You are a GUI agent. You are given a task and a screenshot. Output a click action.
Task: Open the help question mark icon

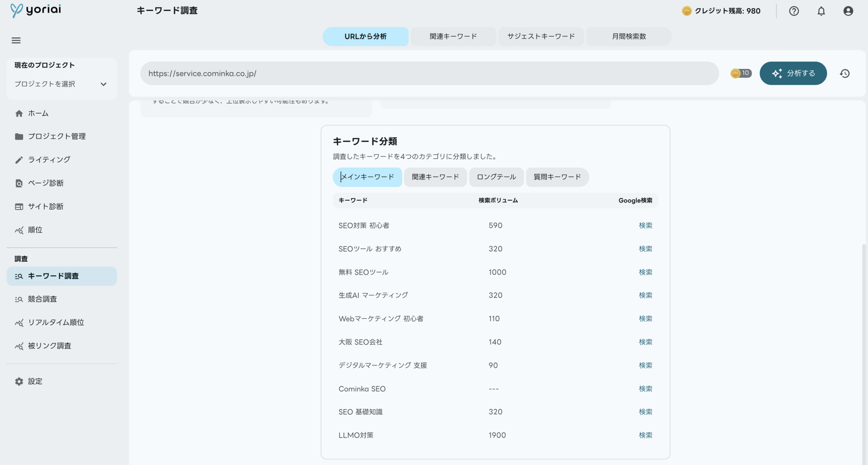pyautogui.click(x=793, y=11)
